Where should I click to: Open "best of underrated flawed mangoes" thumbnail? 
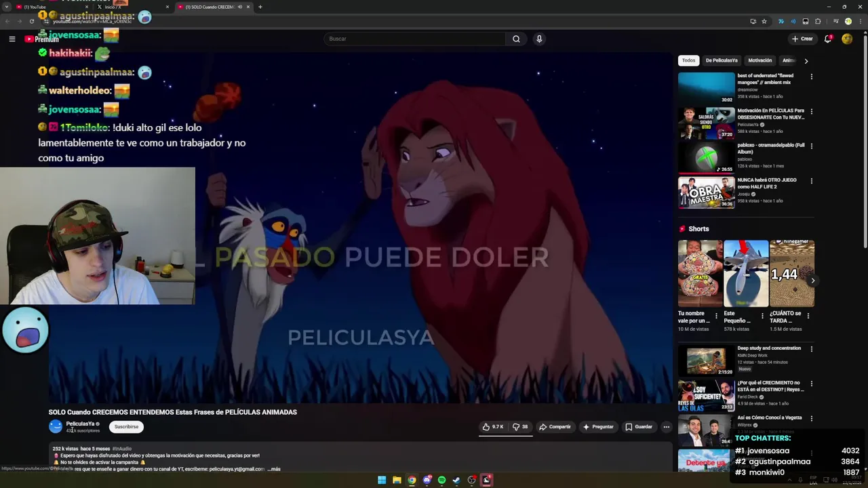click(706, 87)
